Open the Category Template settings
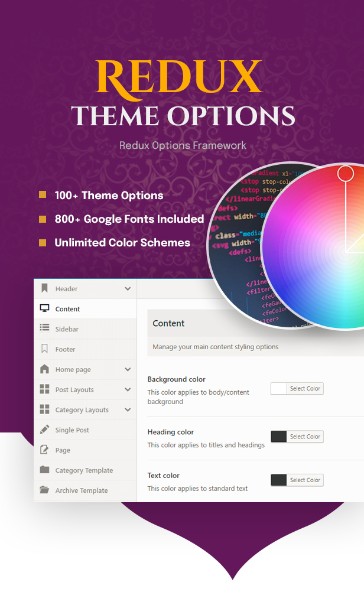364x605 pixels. (85, 470)
